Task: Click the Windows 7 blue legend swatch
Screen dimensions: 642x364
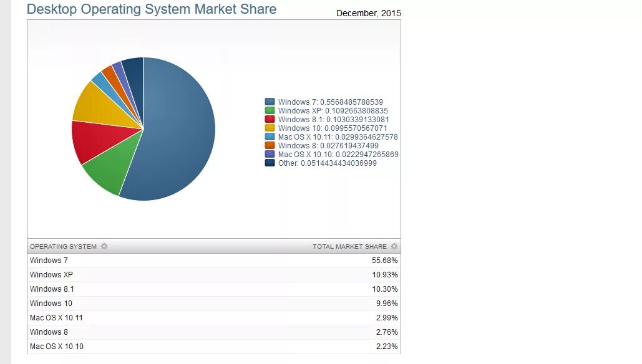Action: pyautogui.click(x=270, y=102)
